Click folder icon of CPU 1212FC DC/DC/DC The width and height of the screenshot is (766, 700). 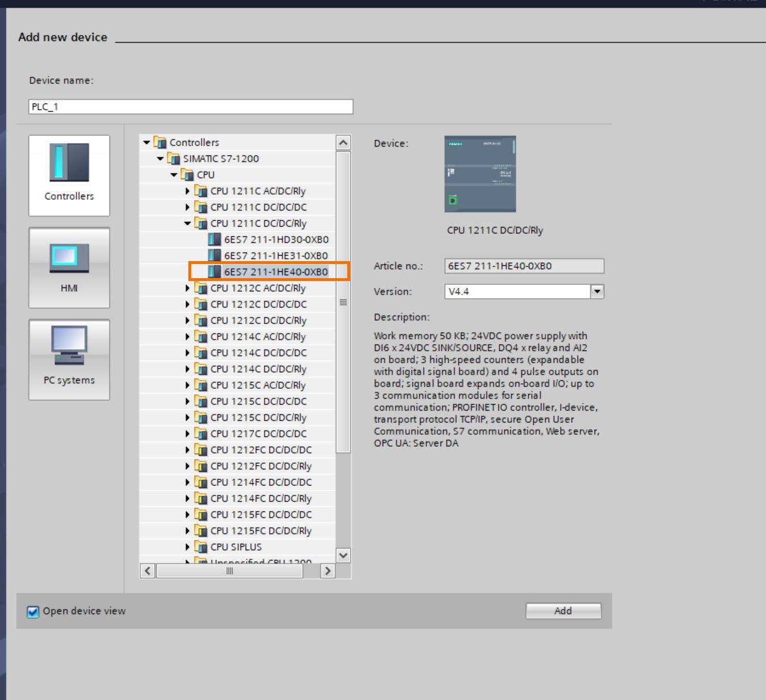click(x=201, y=450)
